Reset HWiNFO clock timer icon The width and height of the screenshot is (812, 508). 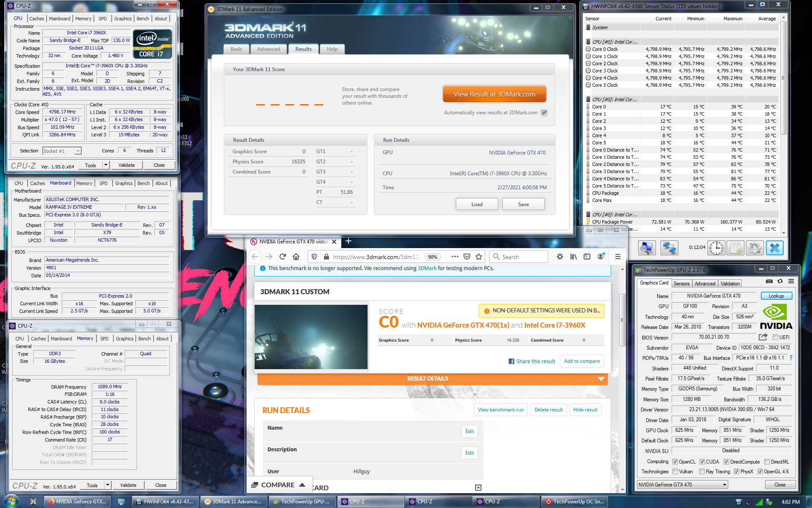coord(716,248)
